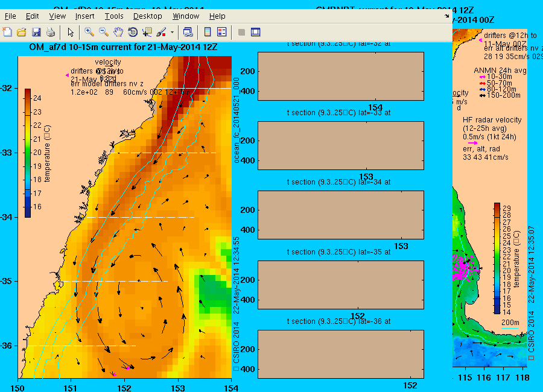Select the Edit Plot arrow tool
The width and height of the screenshot is (543, 392).
coord(71,32)
